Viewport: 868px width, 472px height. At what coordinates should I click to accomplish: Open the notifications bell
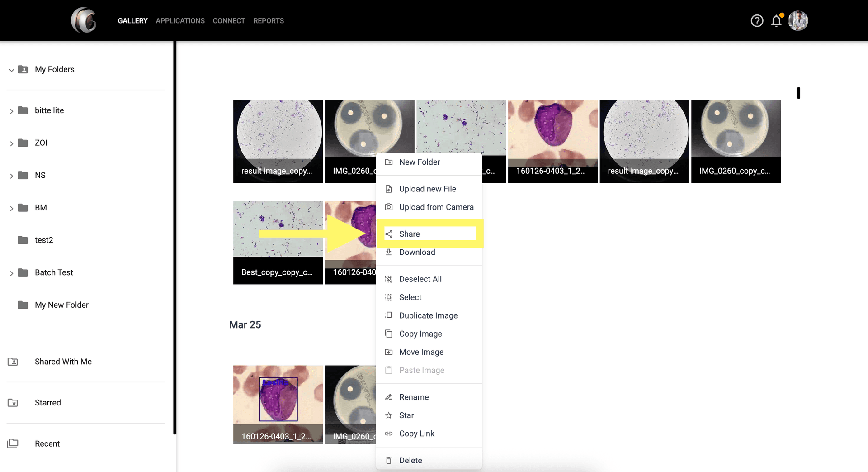[x=776, y=21]
